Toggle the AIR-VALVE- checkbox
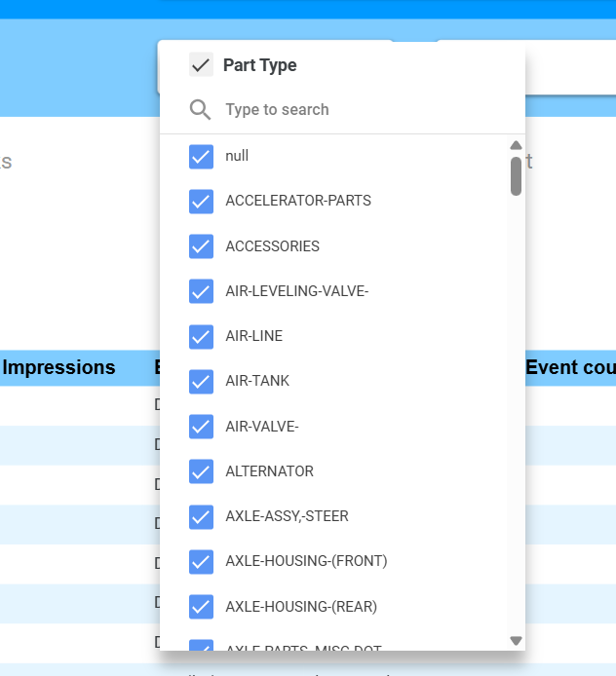The height and width of the screenshot is (676, 616). pos(201,427)
